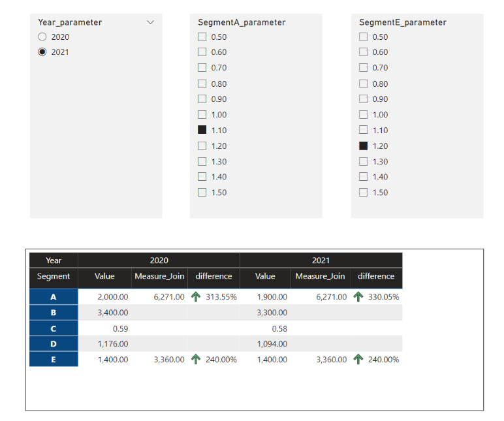The width and height of the screenshot is (504, 421).
Task: Check 1.00 in SegmentA_parameter
Action: (202, 115)
